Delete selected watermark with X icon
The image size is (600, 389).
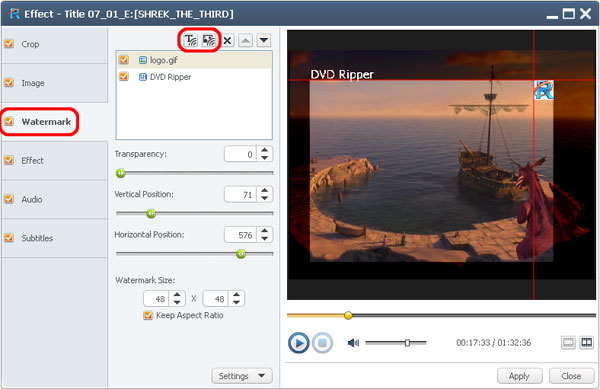click(227, 40)
